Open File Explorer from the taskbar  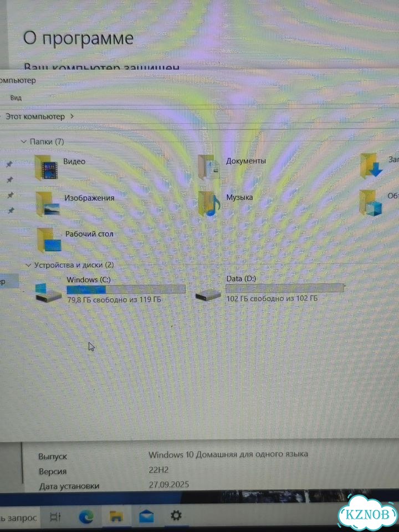point(116,516)
